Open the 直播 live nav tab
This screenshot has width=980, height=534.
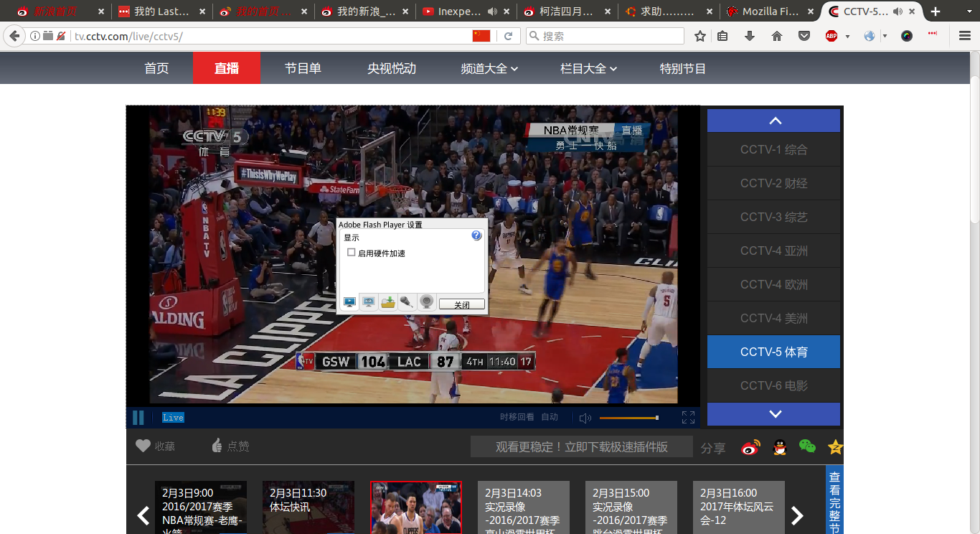227,68
